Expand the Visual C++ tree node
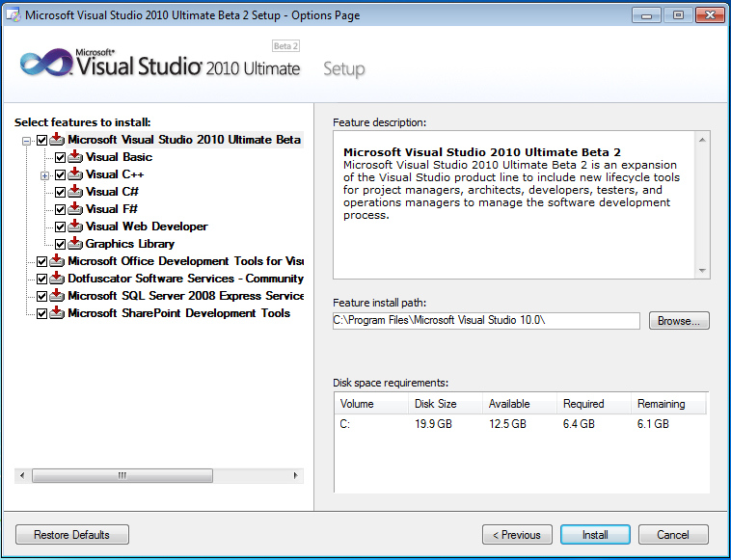Image resolution: width=731 pixels, height=560 pixels. (44, 175)
